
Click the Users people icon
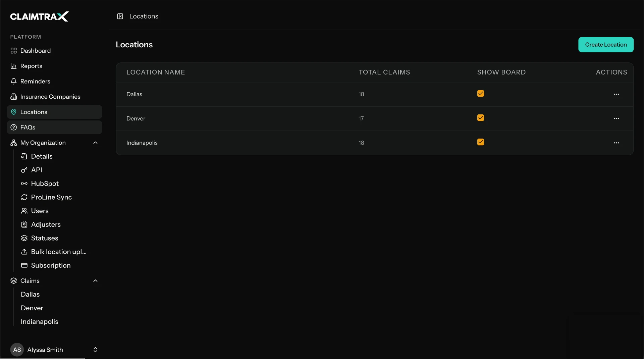(24, 211)
